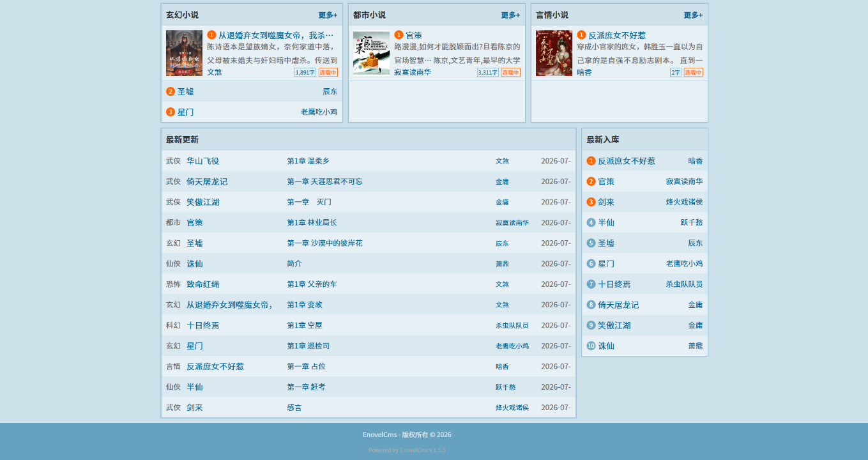This screenshot has width=868, height=460.
Task: Open 倚天屠龙记 in 最新入库 list
Action: [618, 305]
